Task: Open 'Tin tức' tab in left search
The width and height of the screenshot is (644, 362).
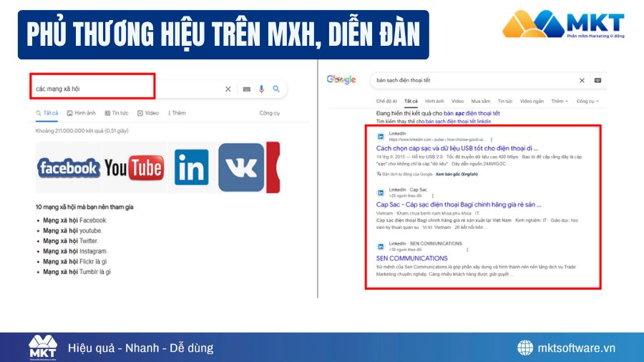Action: [x=117, y=113]
